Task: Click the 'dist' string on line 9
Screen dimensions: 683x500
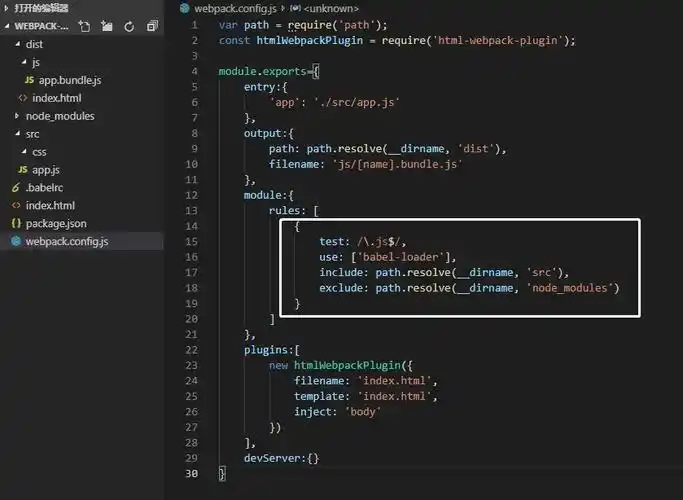Action: [476, 149]
